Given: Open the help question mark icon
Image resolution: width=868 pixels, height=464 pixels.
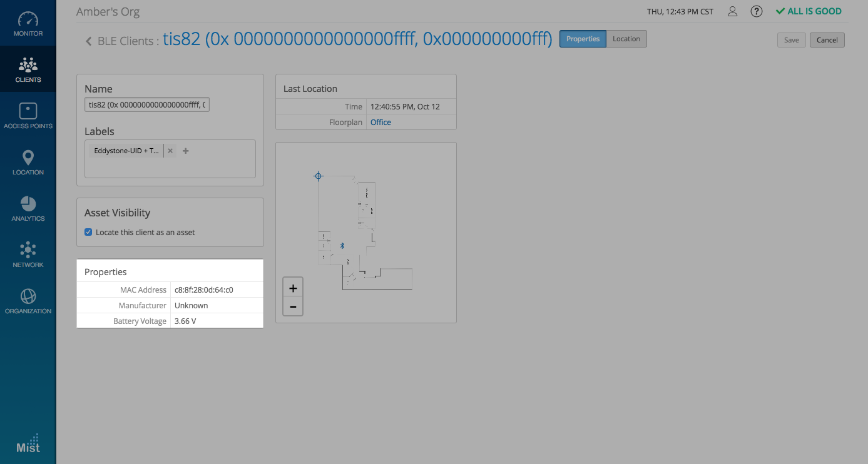Looking at the screenshot, I should 757,11.
